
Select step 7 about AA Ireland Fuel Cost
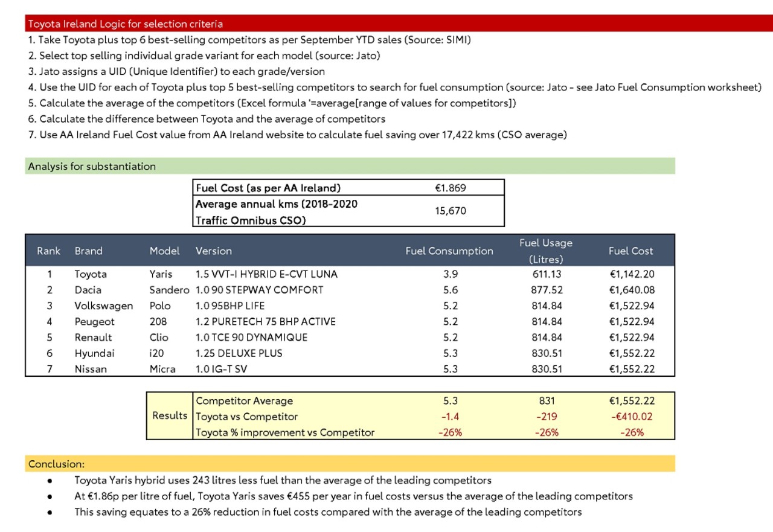click(297, 135)
